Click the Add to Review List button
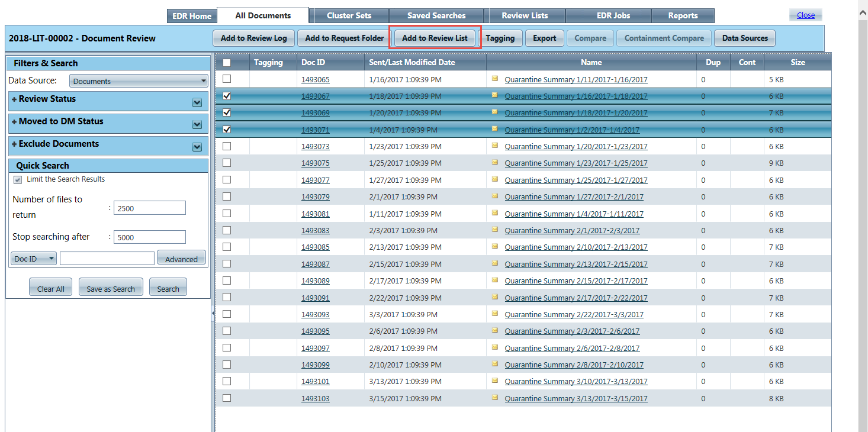Viewport: 868px width, 432px height. point(435,38)
